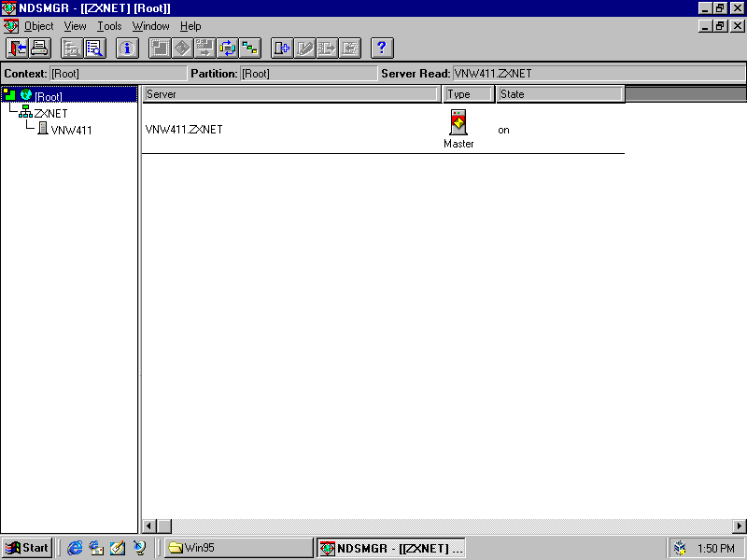
Task: Click the Move Partition toolbar icon
Action: (x=204, y=49)
